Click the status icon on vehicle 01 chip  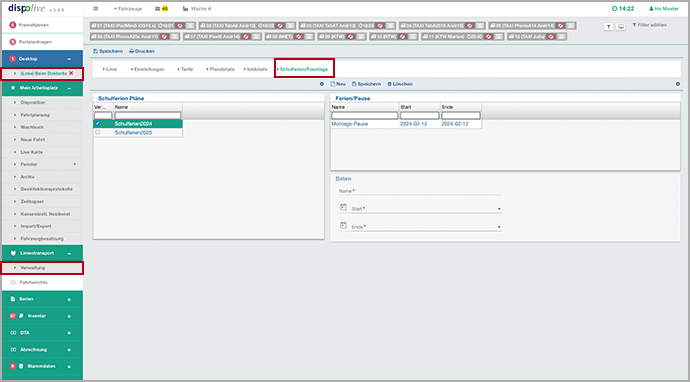pyautogui.click(x=180, y=26)
